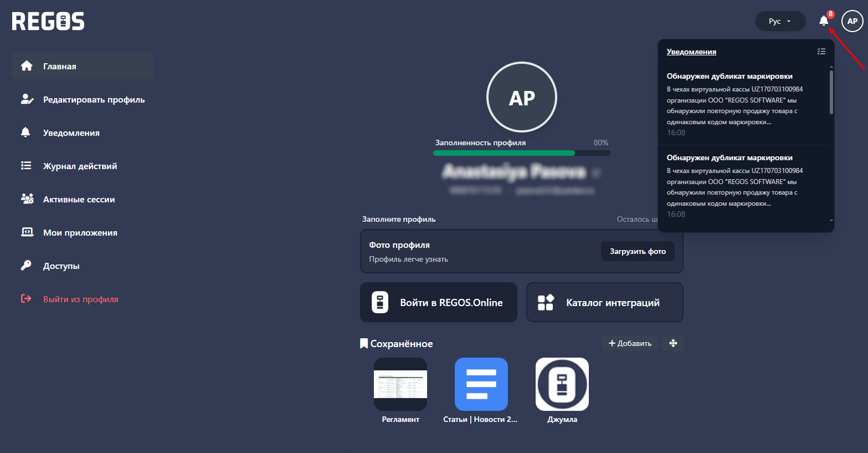
Task: Open the Регламент thumbnail
Action: coord(400,384)
